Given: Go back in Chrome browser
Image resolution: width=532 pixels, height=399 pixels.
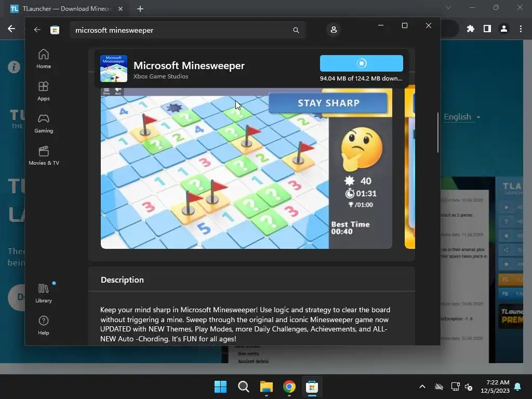Looking at the screenshot, I should [11, 29].
